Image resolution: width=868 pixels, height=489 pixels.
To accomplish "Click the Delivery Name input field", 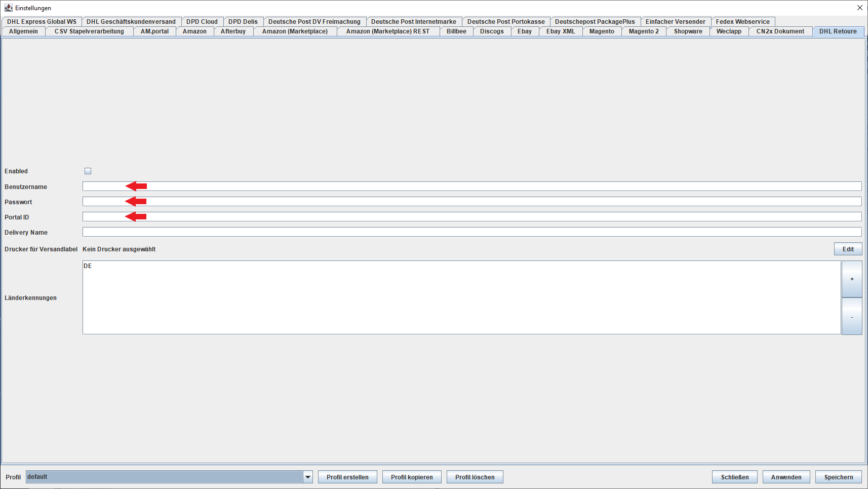I will [472, 232].
